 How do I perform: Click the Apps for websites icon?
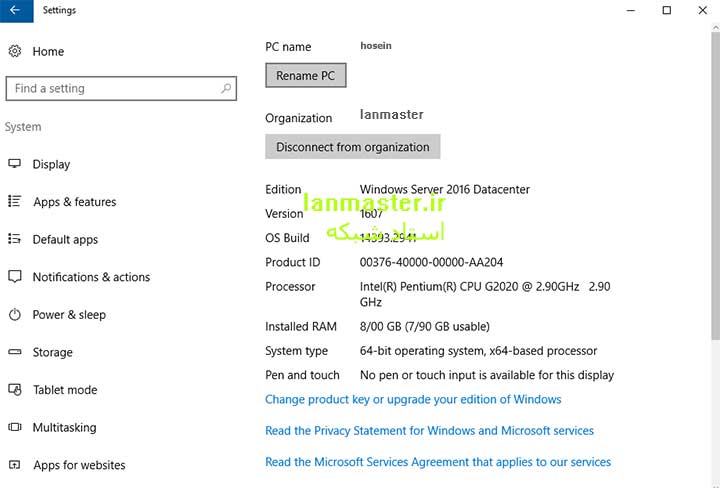(x=15, y=465)
